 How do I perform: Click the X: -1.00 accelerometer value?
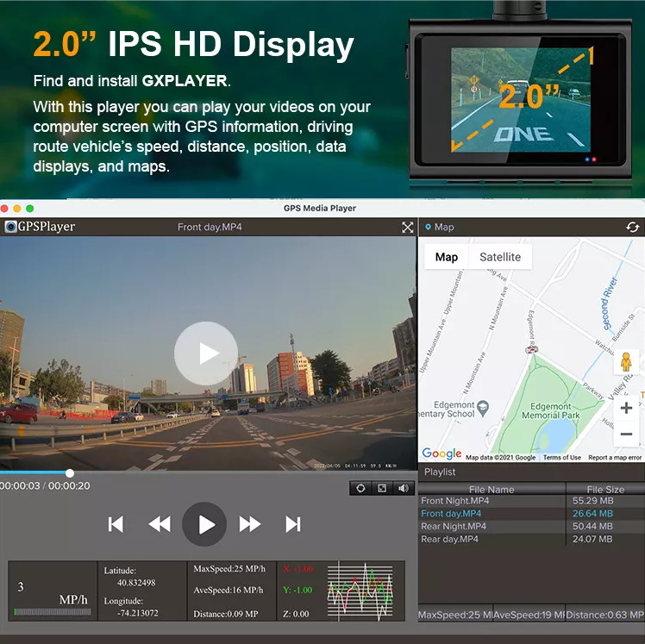coord(297,569)
